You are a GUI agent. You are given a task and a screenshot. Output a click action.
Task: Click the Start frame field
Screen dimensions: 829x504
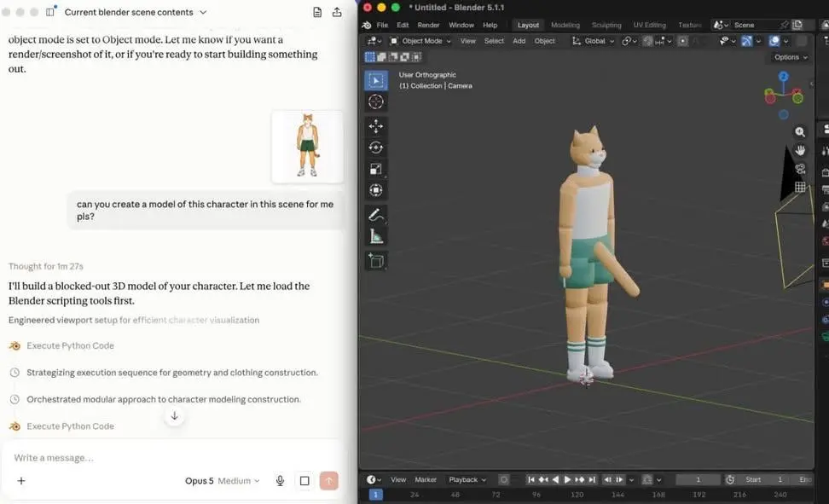click(x=764, y=479)
